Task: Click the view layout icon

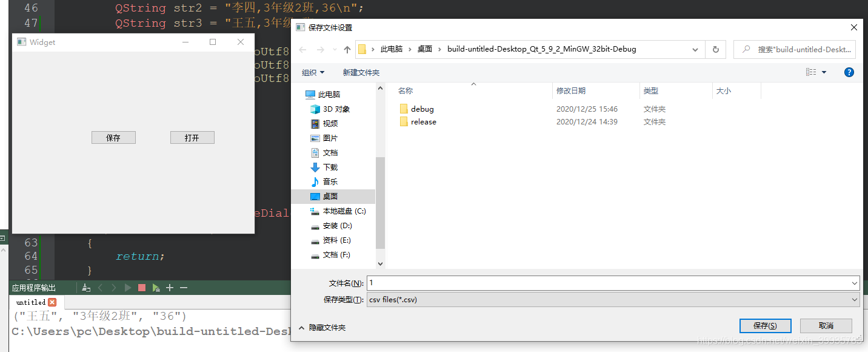Action: click(811, 72)
